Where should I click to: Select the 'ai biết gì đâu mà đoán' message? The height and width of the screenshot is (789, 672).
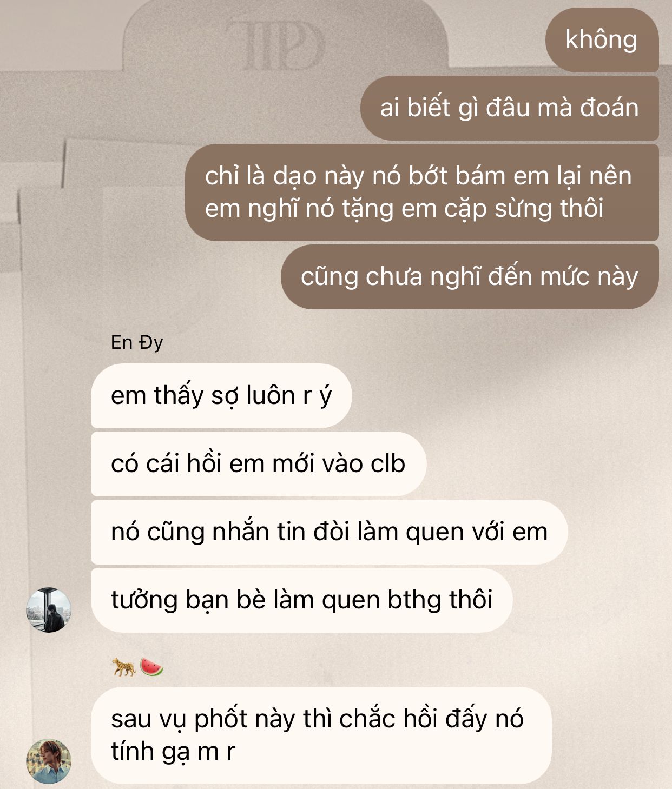point(509,108)
